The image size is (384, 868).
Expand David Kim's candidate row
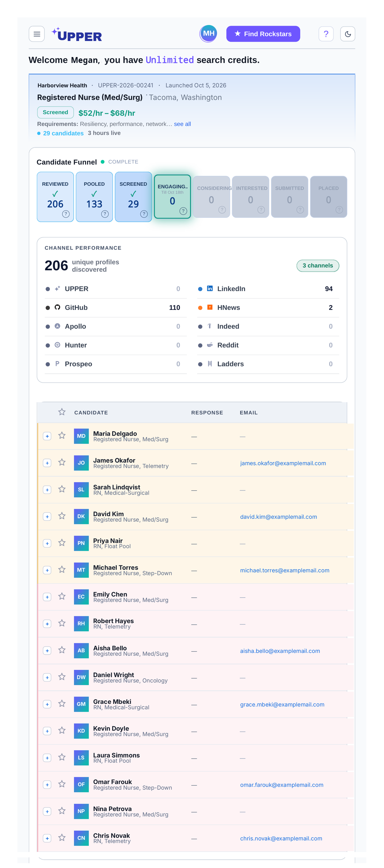[47, 517]
